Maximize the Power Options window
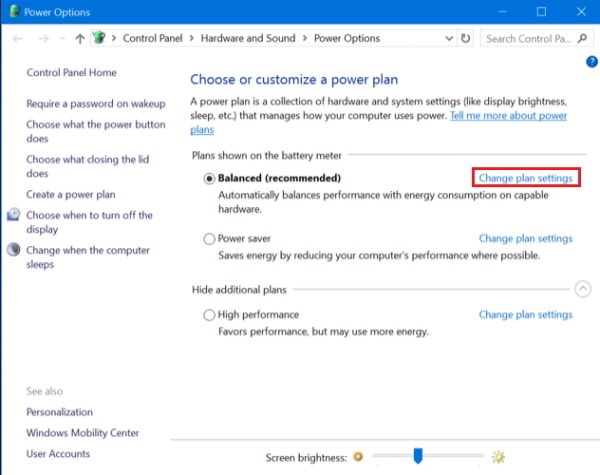 point(541,11)
